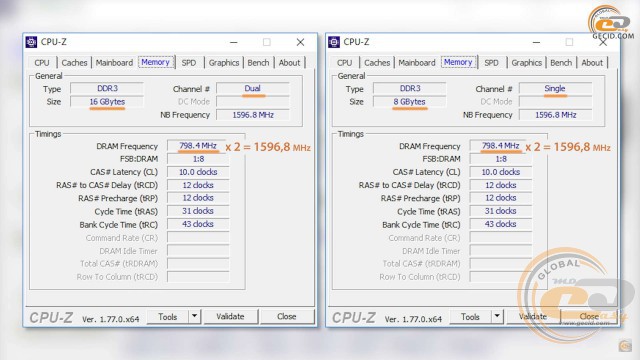The width and height of the screenshot is (640, 360).
Task: Click tRC '43 clocks' value in left window
Action: (198, 224)
